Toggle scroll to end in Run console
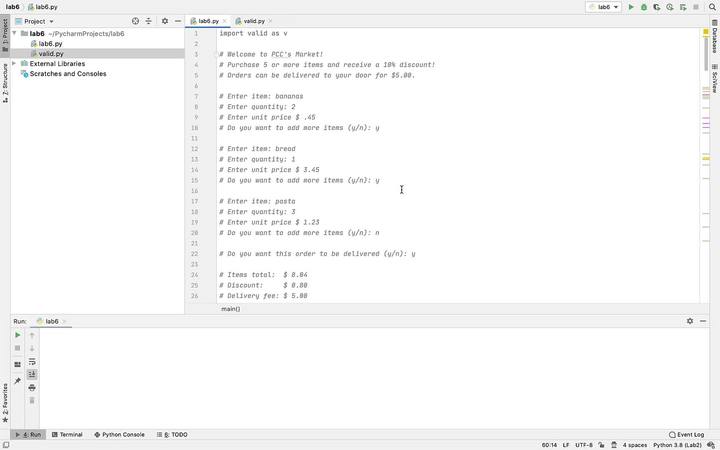Image resolution: width=720 pixels, height=450 pixels. click(x=32, y=374)
